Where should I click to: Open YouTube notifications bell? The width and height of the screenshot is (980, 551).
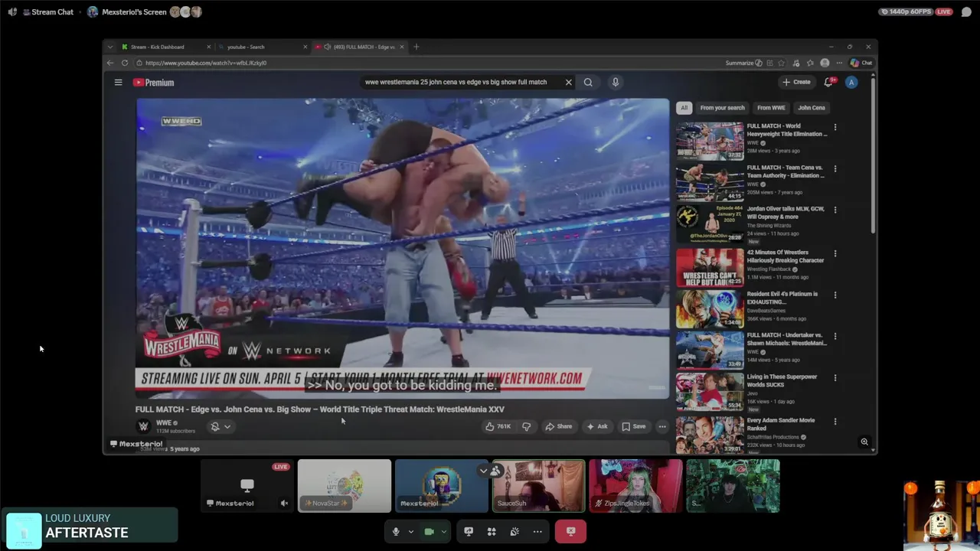pos(828,82)
